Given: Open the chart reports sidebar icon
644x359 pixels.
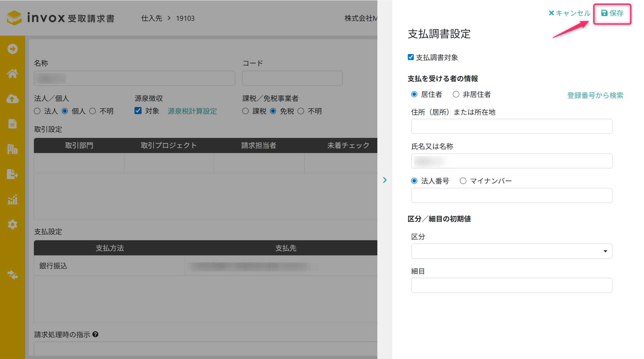Looking at the screenshot, I should tap(12, 200).
